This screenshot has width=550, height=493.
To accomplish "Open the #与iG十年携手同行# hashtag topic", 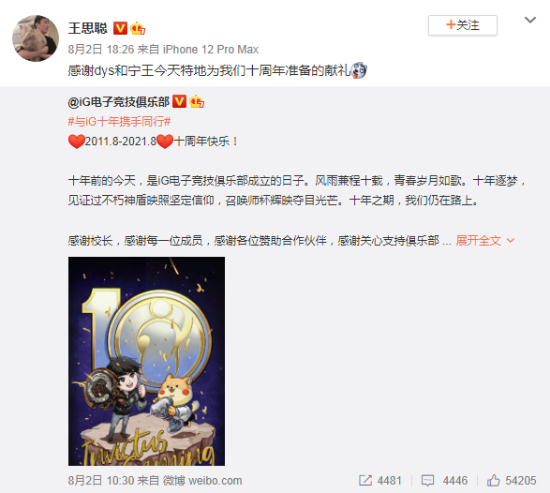I will (x=119, y=122).
